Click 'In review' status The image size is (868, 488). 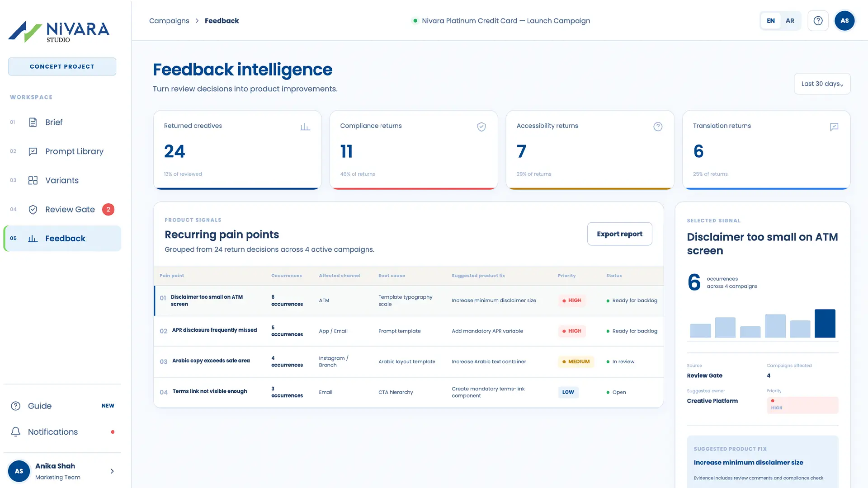[x=620, y=361]
